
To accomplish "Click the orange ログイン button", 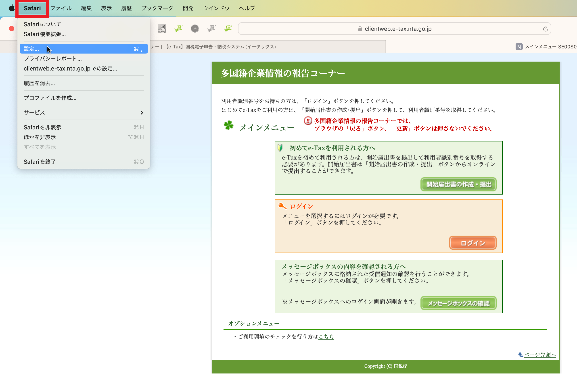I will pyautogui.click(x=473, y=243).
